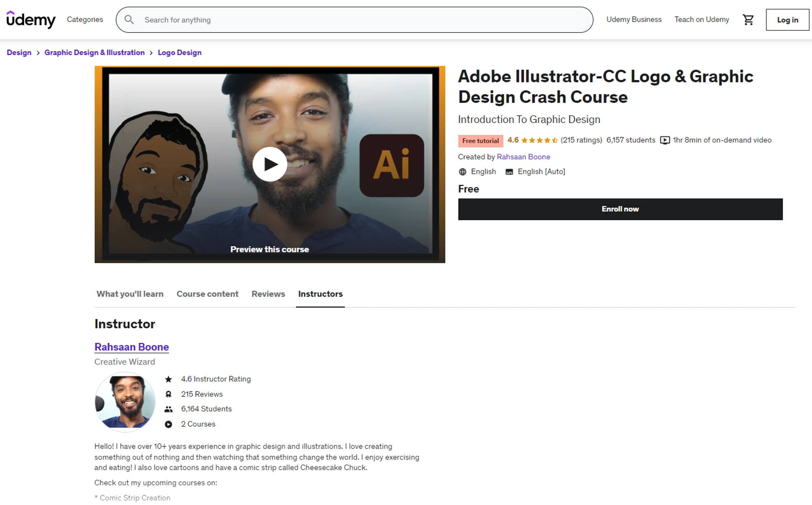Open Rahsaan Boone's instructor profile
This screenshot has height=505, width=812.
132,347
